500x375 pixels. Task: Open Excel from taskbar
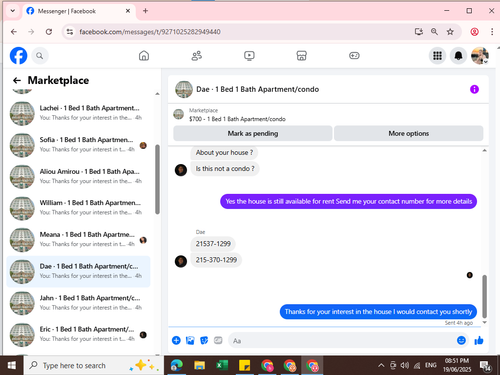222,365
